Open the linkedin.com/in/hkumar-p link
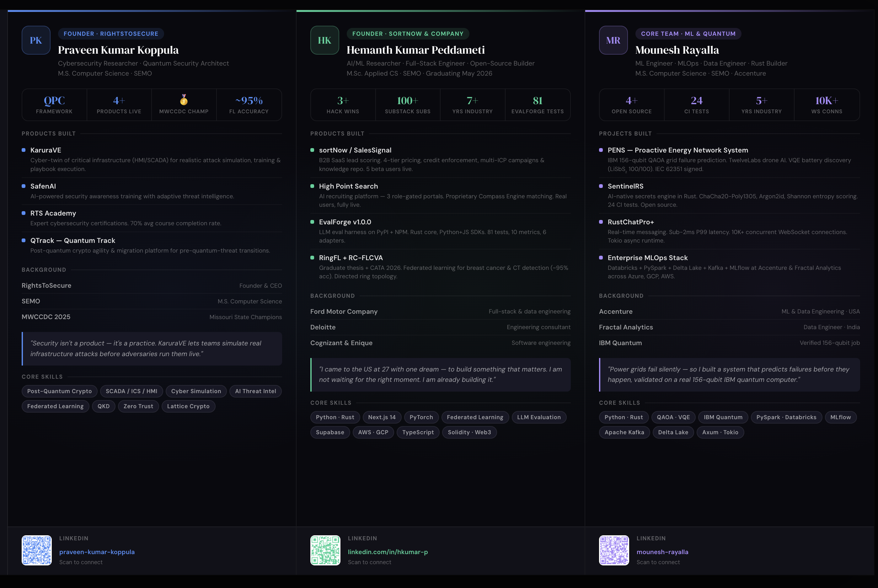Image resolution: width=878 pixels, height=588 pixels. (388, 552)
